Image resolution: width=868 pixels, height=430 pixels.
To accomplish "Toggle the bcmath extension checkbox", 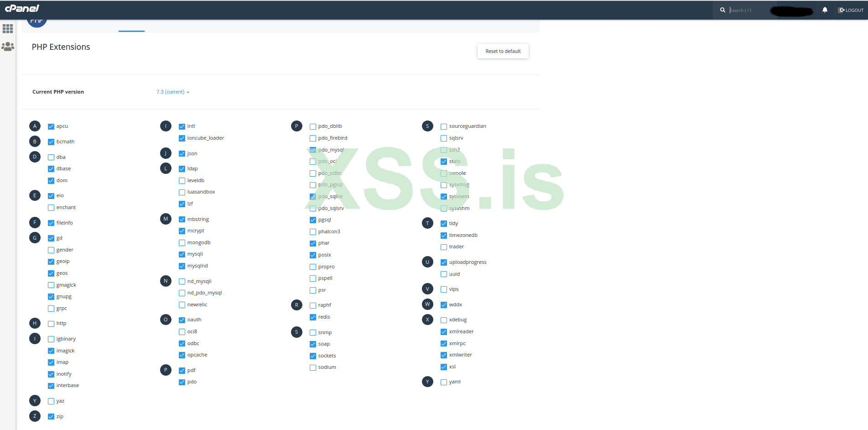I will (x=51, y=142).
